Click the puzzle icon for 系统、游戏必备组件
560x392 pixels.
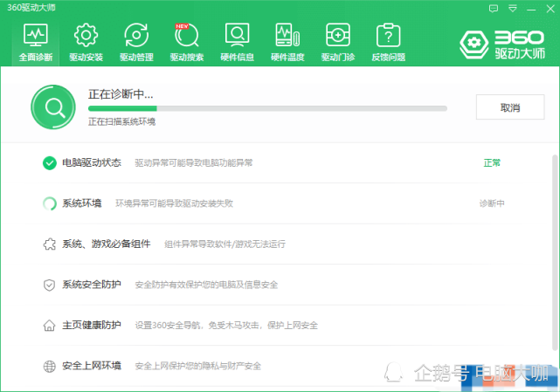pos(49,244)
